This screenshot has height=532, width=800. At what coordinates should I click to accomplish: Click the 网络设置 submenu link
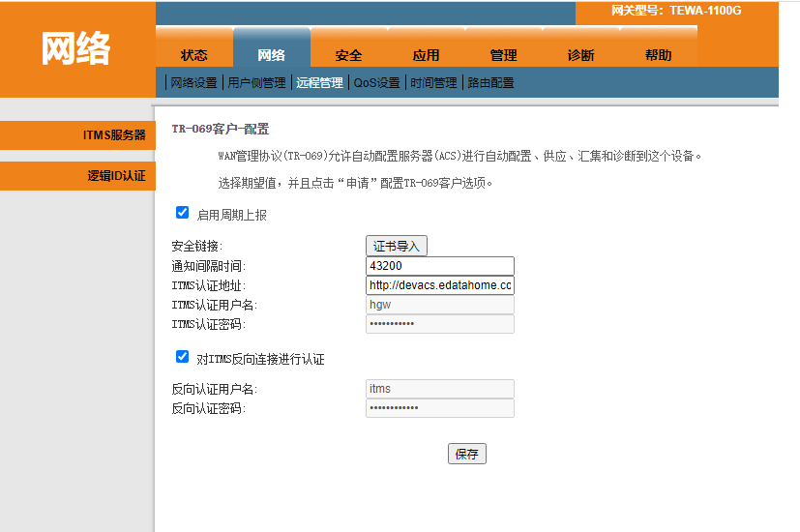[x=193, y=83]
